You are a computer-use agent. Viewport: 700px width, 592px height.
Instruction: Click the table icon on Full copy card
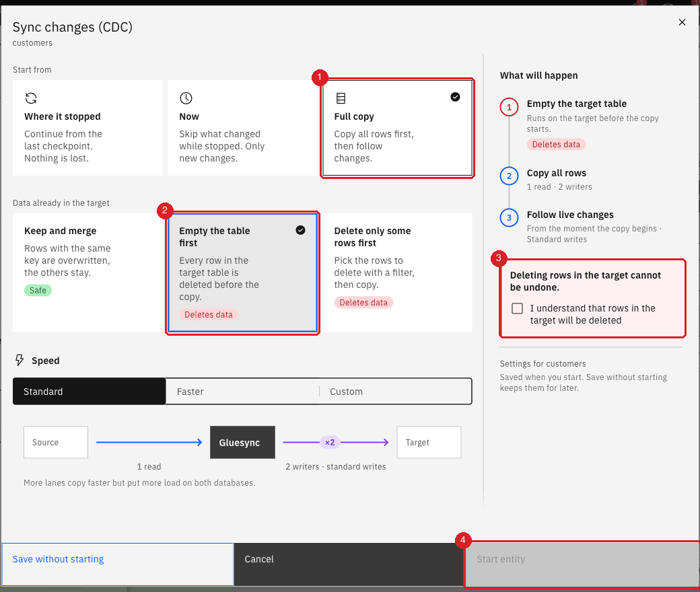point(341,98)
